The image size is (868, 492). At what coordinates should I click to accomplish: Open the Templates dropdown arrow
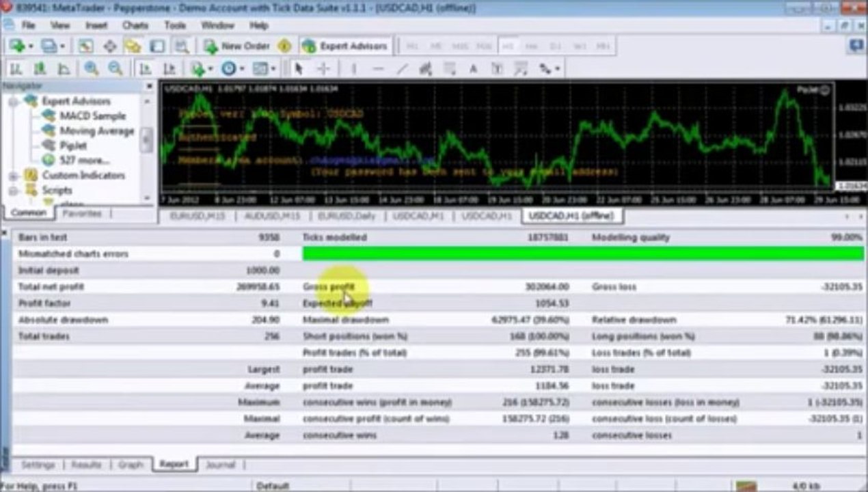coord(273,69)
